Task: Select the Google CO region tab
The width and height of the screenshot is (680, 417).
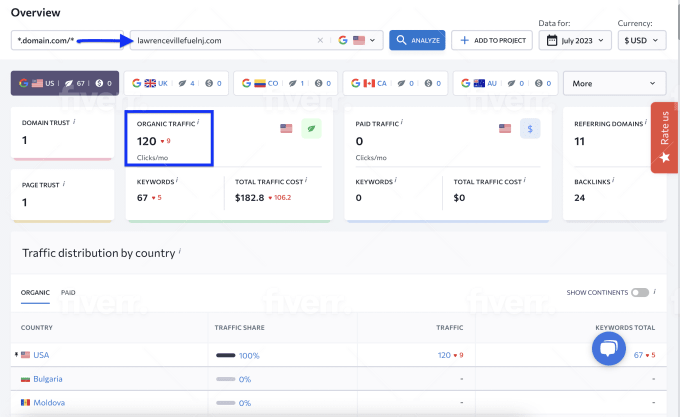Action: coord(285,83)
